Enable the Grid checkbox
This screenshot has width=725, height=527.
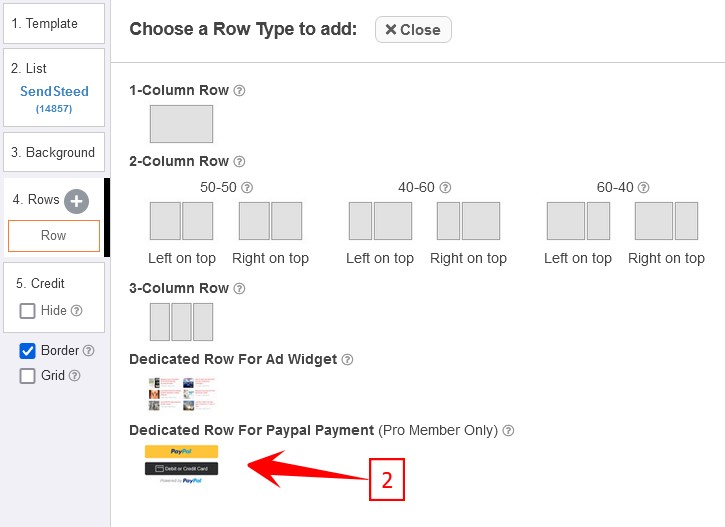pos(27,376)
